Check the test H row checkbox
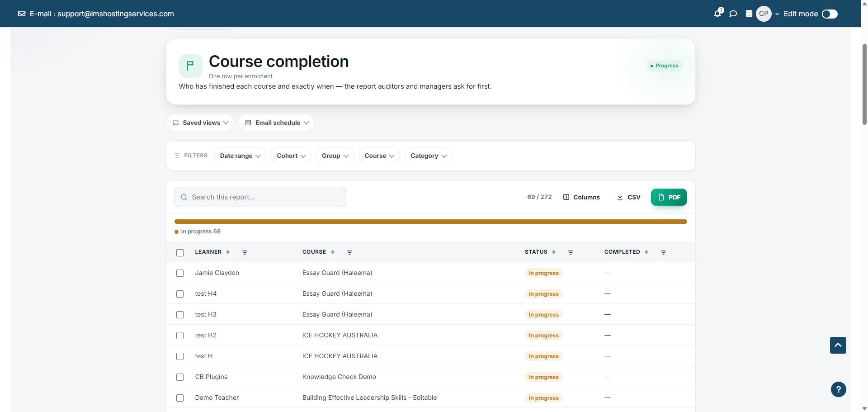Screen dimensions: 868x412 pos(180,356)
